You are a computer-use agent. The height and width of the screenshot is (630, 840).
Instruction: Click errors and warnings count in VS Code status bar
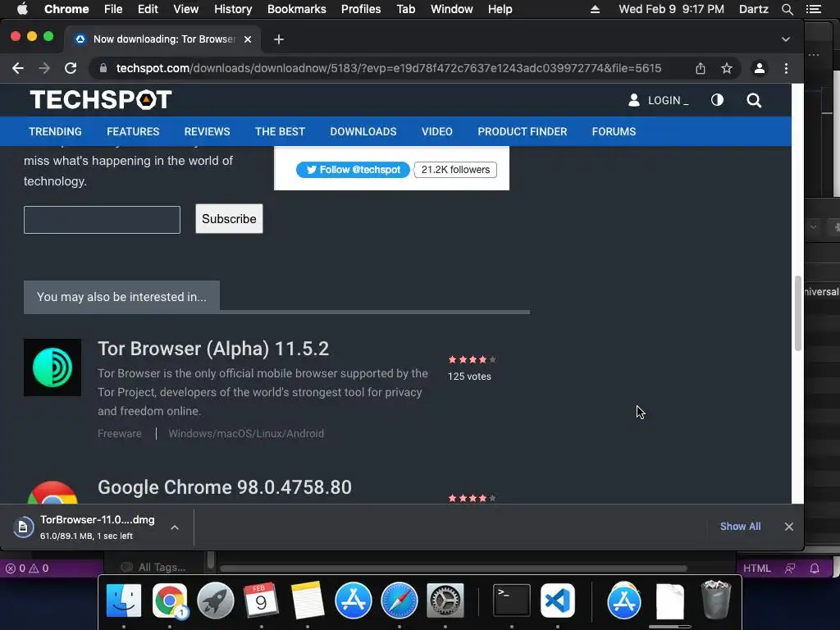(x=27, y=568)
